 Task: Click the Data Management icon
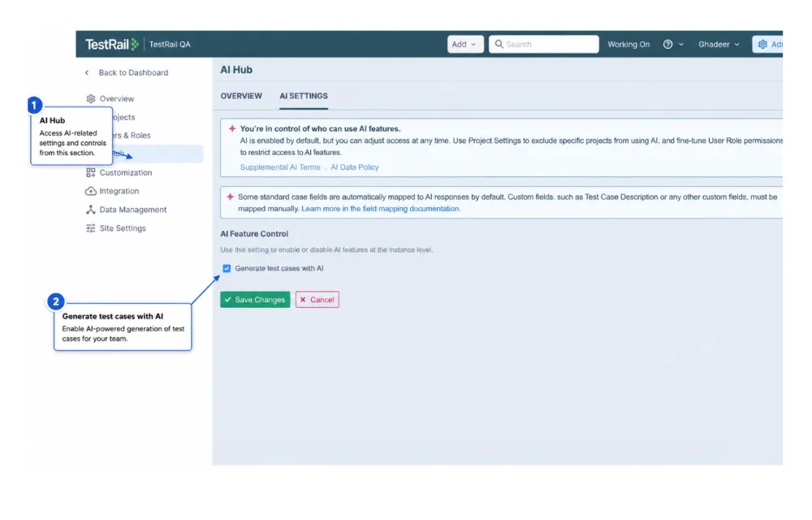tap(91, 210)
